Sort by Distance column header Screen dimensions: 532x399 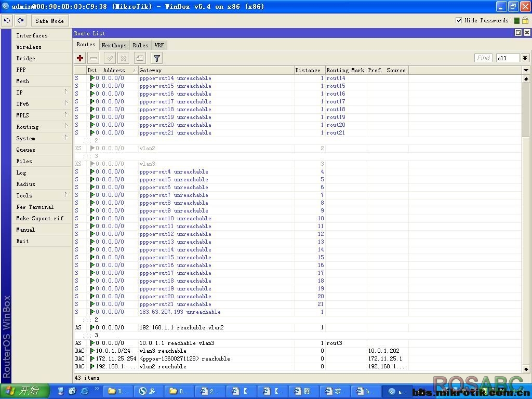point(310,70)
